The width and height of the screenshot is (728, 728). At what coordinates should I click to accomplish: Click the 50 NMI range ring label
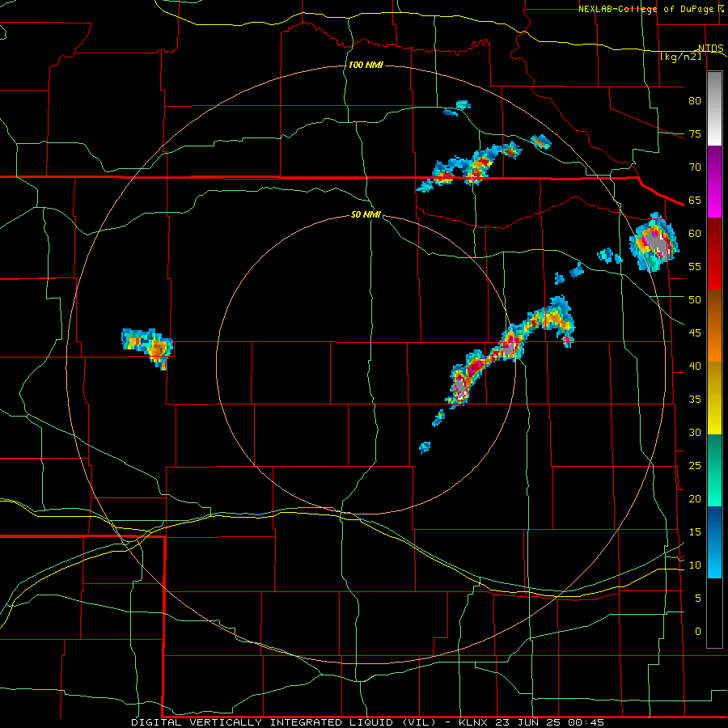tap(366, 214)
